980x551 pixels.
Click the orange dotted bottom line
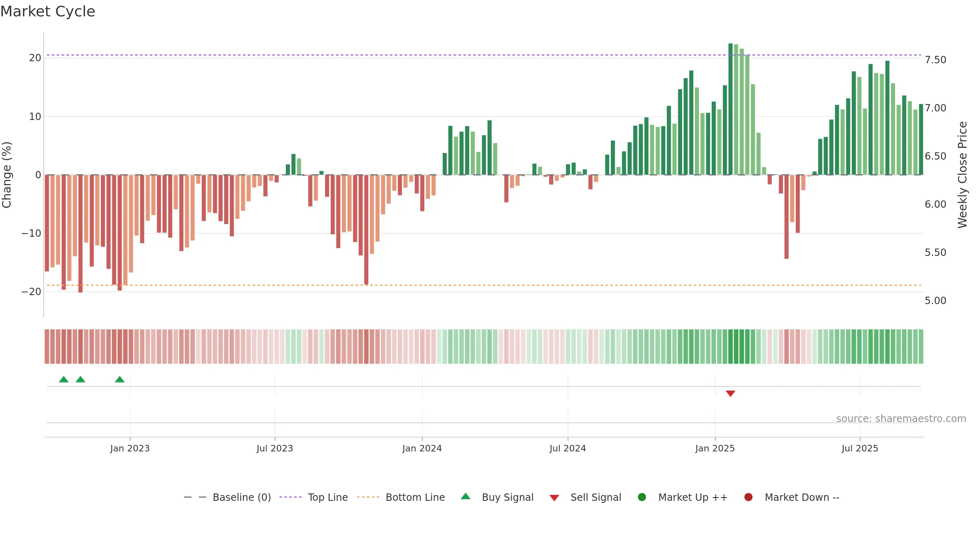coord(484,285)
